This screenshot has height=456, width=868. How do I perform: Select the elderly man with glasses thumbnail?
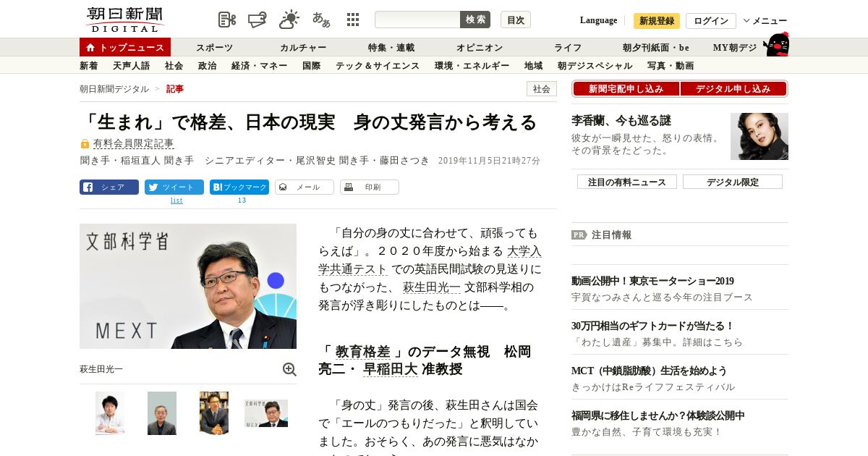tap(162, 413)
